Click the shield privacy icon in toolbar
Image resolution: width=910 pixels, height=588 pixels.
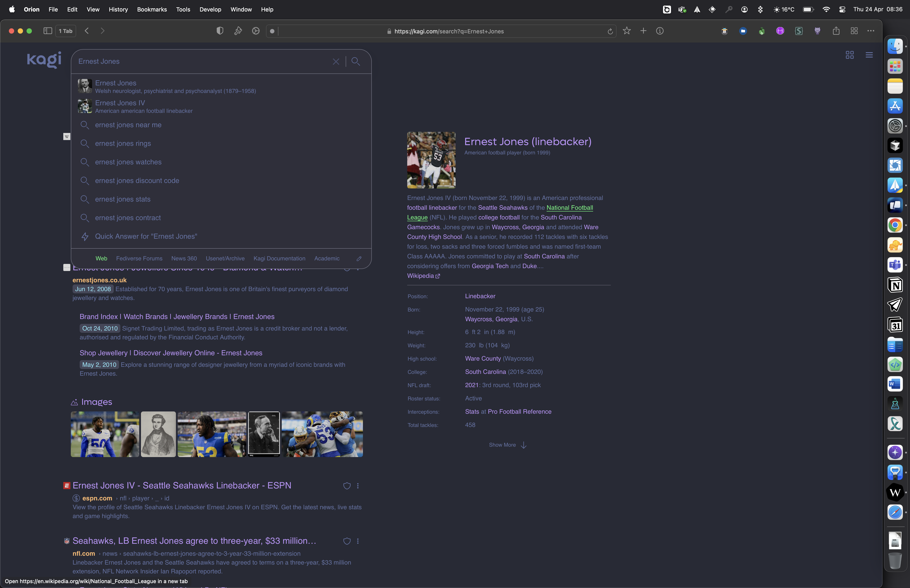click(220, 31)
